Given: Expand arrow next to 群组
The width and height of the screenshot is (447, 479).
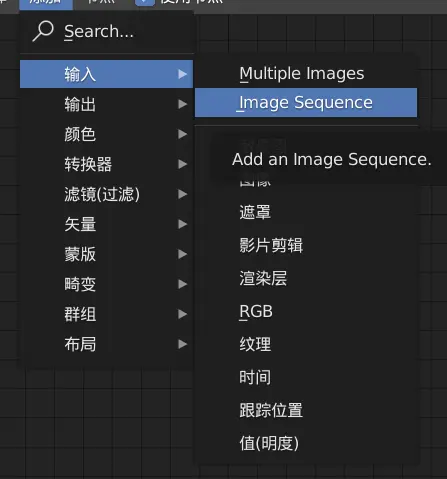Looking at the screenshot, I should [x=182, y=314].
